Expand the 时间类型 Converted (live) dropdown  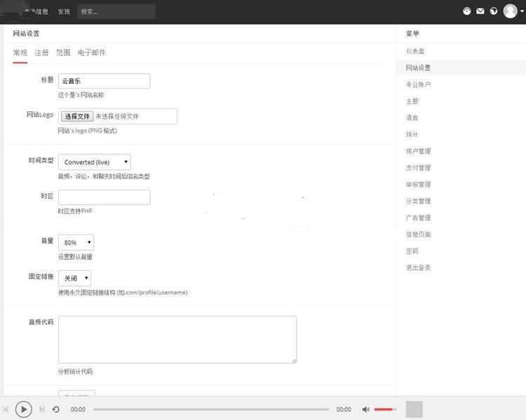click(x=94, y=162)
